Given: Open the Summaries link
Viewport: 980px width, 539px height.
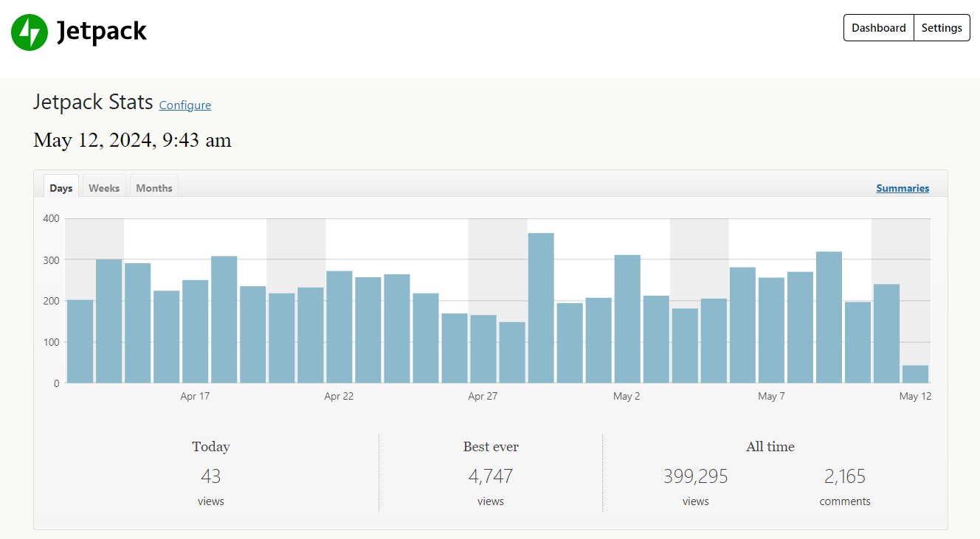Looking at the screenshot, I should tap(902, 188).
